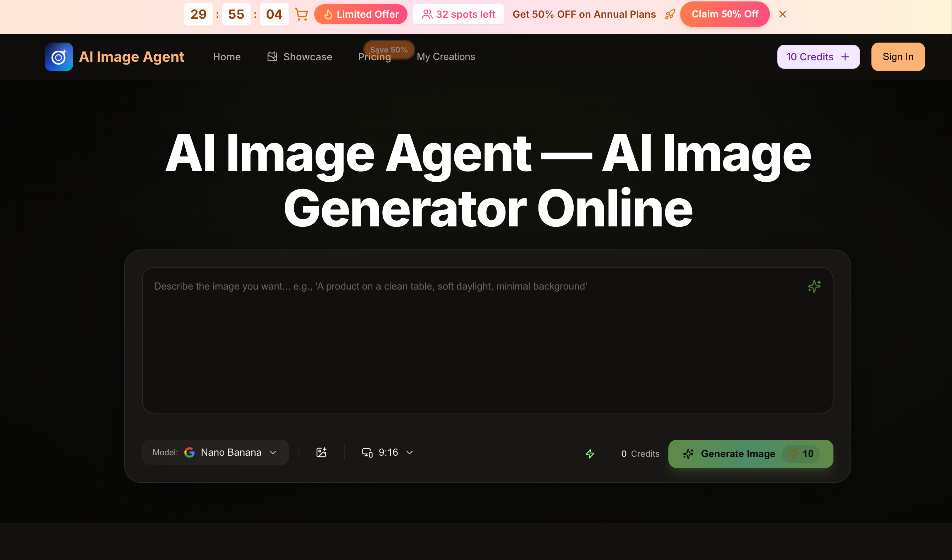Select the image upload icon in the toolbar
This screenshot has height=560, width=952.
(322, 452)
